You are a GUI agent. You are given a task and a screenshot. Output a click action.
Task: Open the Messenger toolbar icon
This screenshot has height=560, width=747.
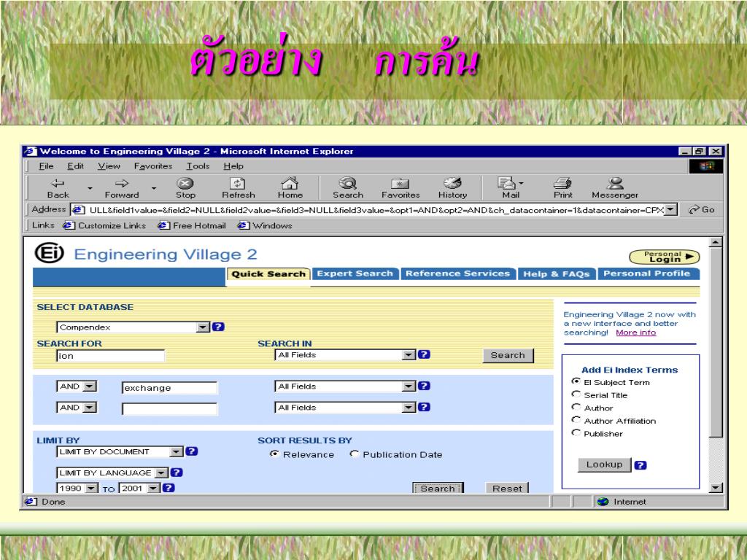(x=615, y=183)
